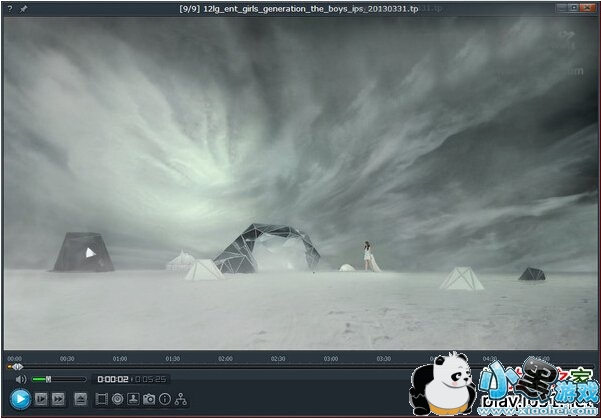Click the elapsed time display 0:00:02

pos(111,379)
